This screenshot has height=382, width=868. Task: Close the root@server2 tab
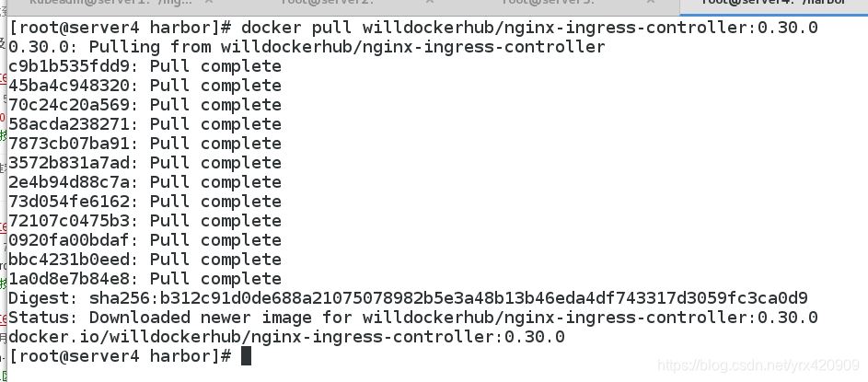click(430, 3)
